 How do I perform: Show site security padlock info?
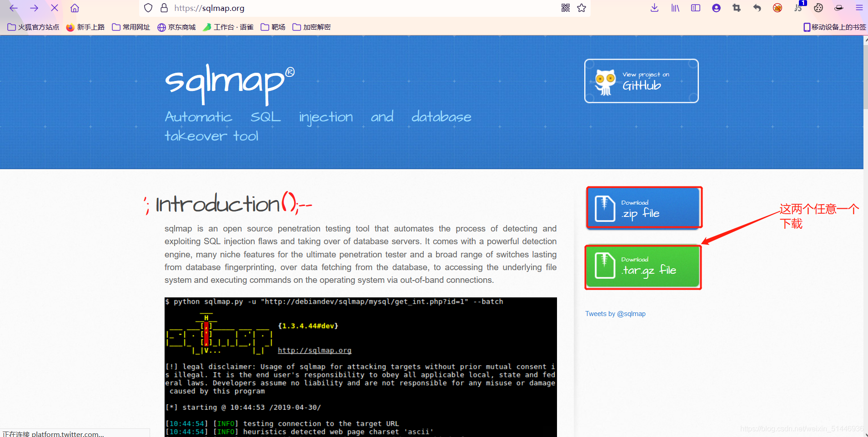164,8
